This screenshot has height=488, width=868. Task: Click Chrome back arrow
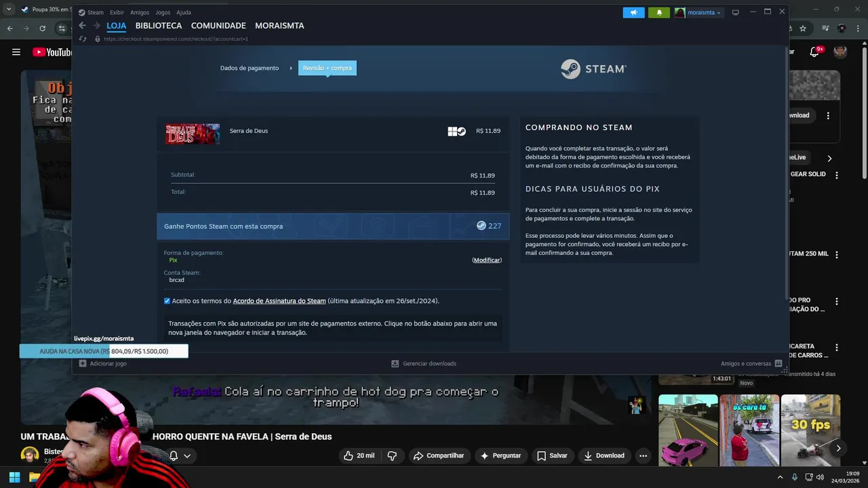pos(9,28)
